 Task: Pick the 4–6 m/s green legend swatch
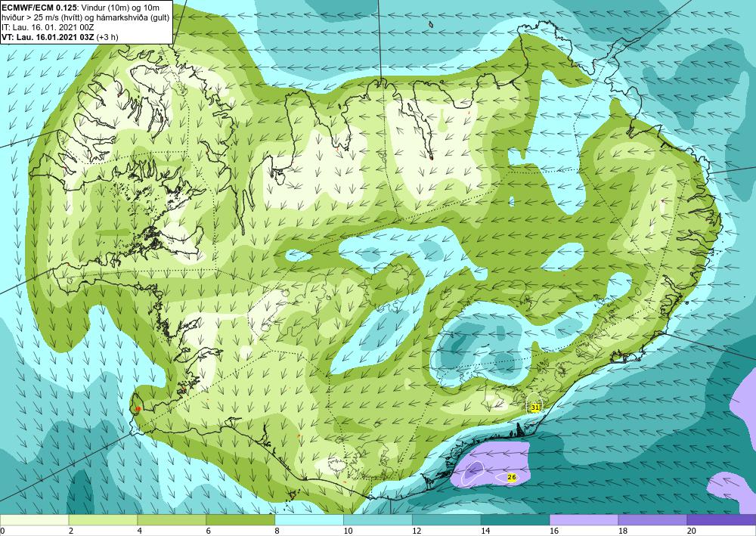tap(172, 519)
